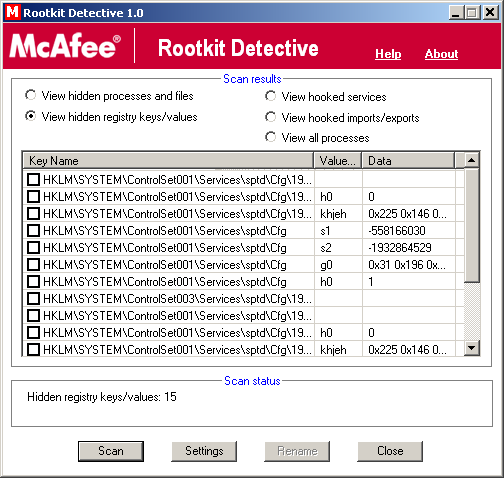Close the window with the X button
This screenshot has width=504, height=478.
tap(490, 13)
